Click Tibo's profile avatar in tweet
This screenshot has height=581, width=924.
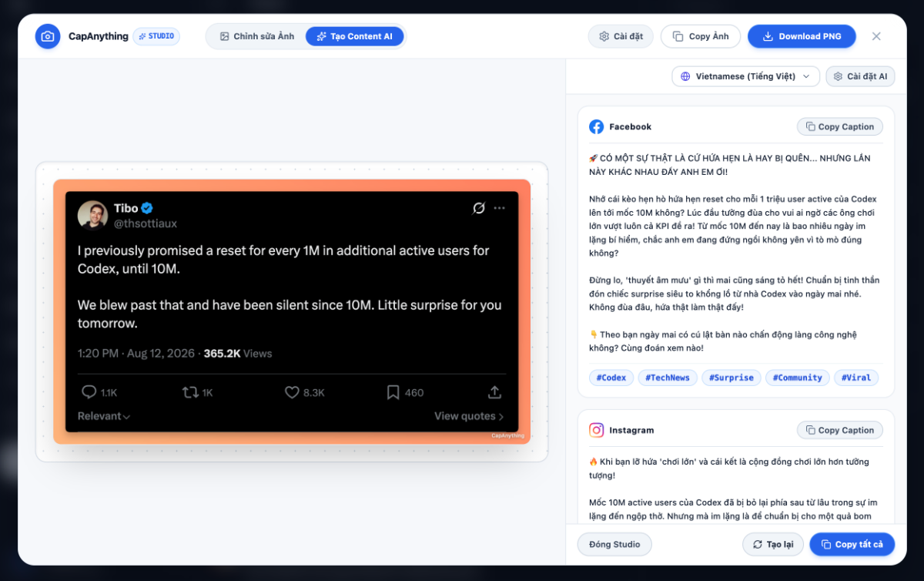[92, 215]
